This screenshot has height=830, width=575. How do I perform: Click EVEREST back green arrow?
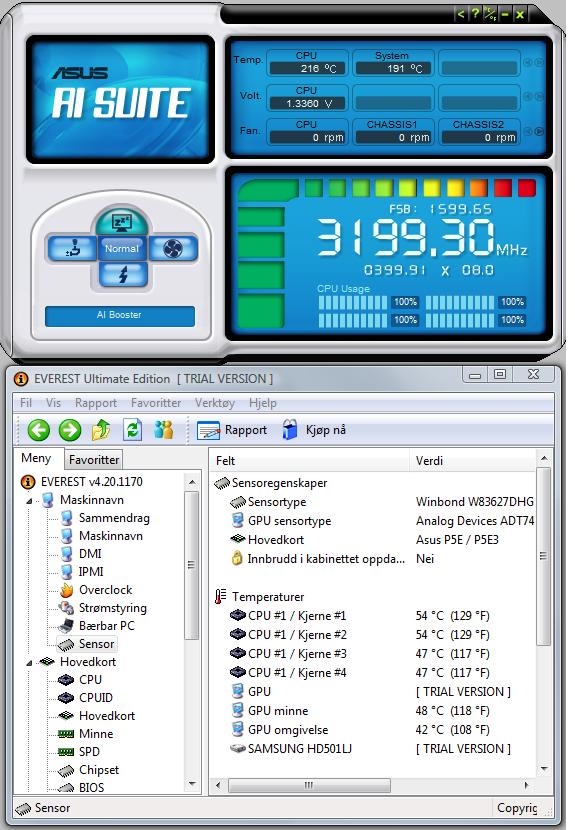click(x=39, y=430)
